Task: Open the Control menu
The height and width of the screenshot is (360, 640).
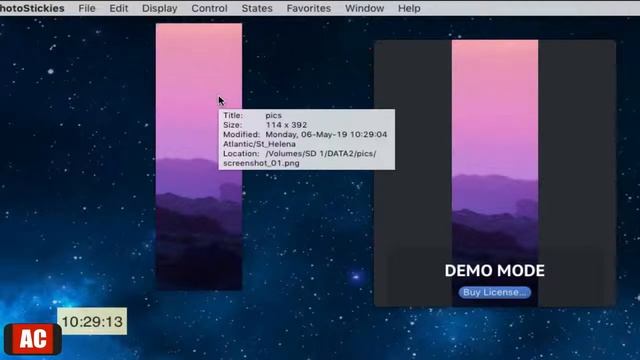Action: (209, 8)
